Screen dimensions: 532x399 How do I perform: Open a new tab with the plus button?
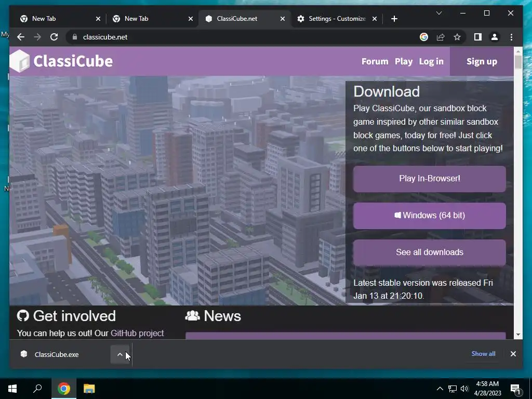394,19
